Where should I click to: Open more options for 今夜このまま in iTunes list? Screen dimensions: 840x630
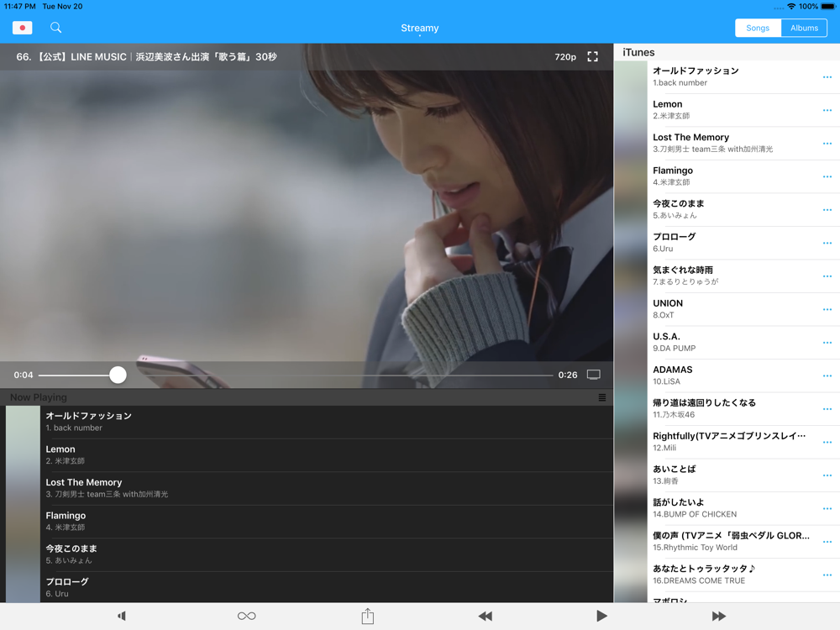827,210
